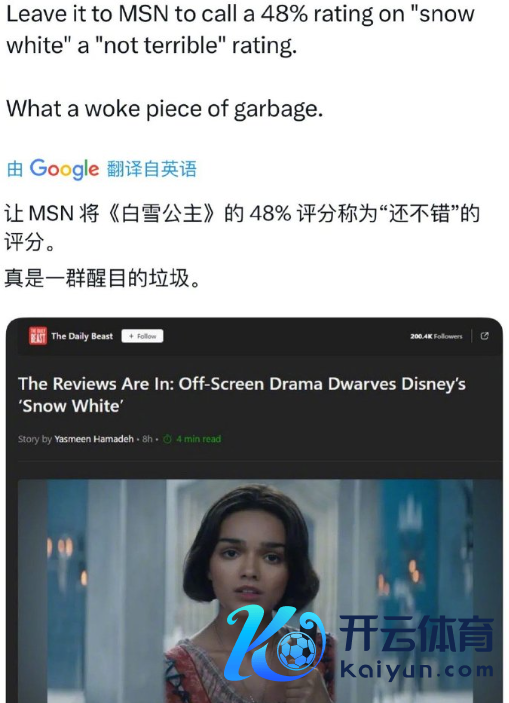Click the 8h timestamp
Viewport: 509px width, 703px height.
click(x=147, y=439)
